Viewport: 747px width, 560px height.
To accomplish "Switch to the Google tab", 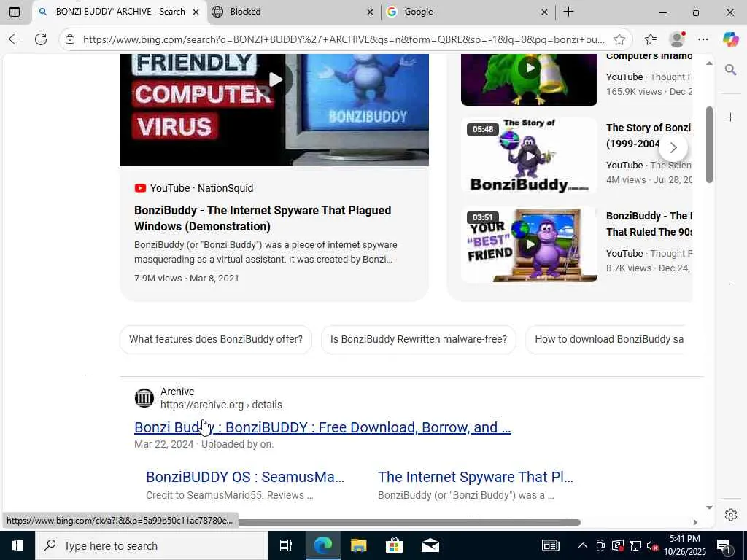I will point(468,12).
